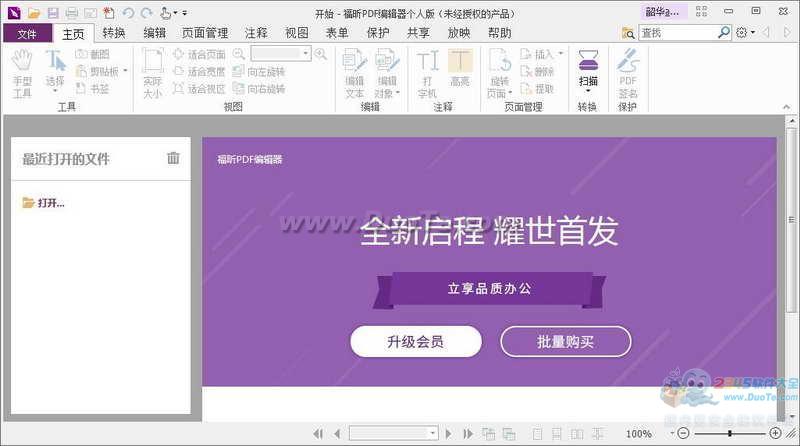
Task: Click fit visible (适合视区)
Action: [x=199, y=89]
